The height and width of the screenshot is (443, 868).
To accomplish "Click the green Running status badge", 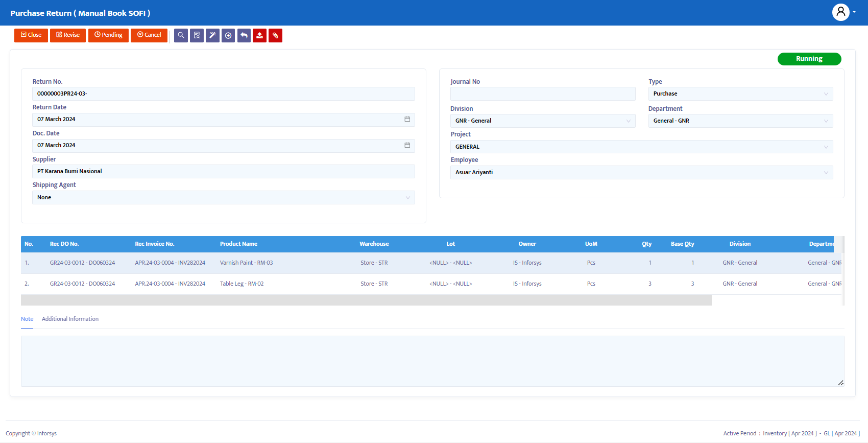I will point(809,59).
